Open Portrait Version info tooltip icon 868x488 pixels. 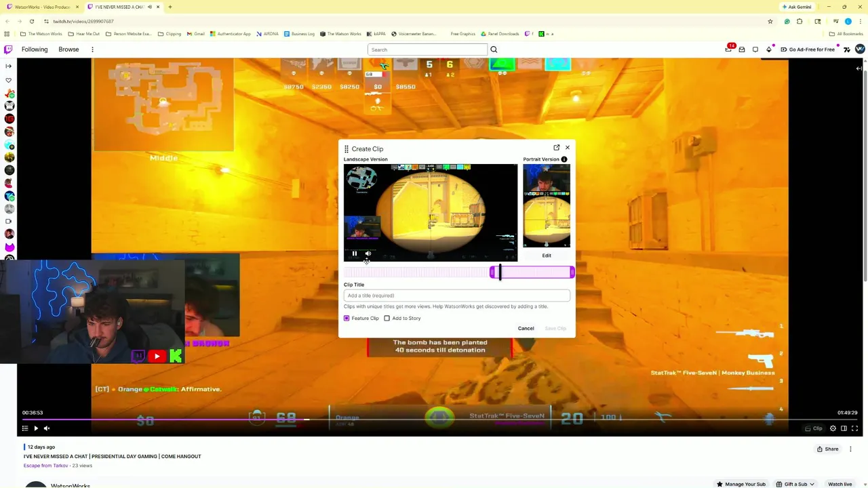point(564,159)
